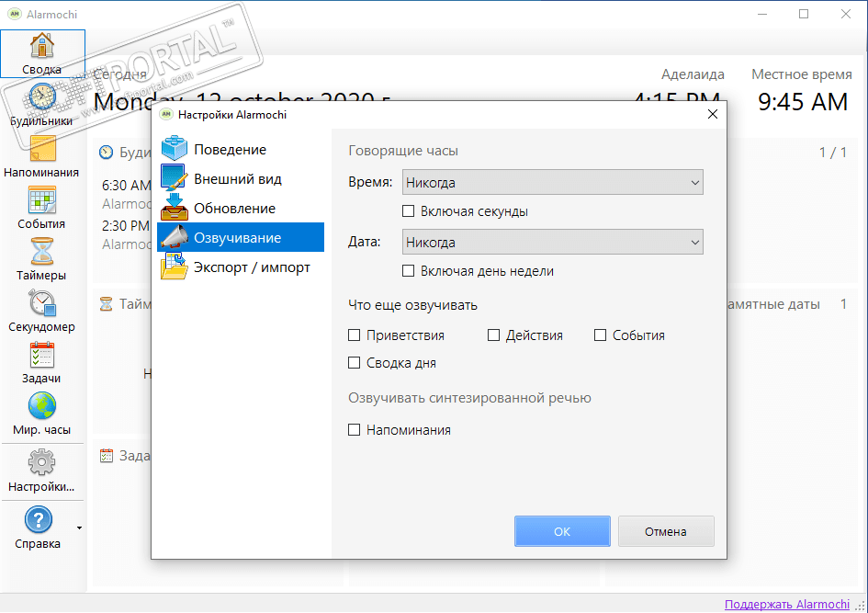Switch to the Поведение settings section

point(241,149)
